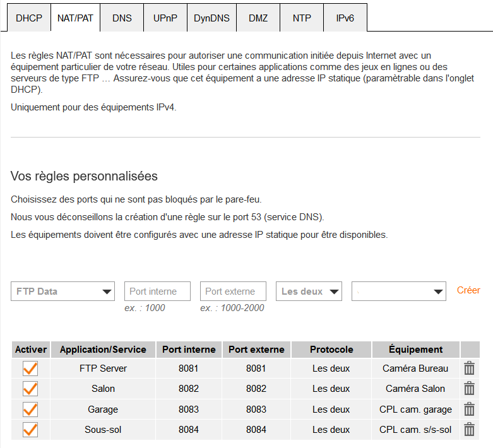Deactivate the Sous-sol rule checkbox

[30, 430]
